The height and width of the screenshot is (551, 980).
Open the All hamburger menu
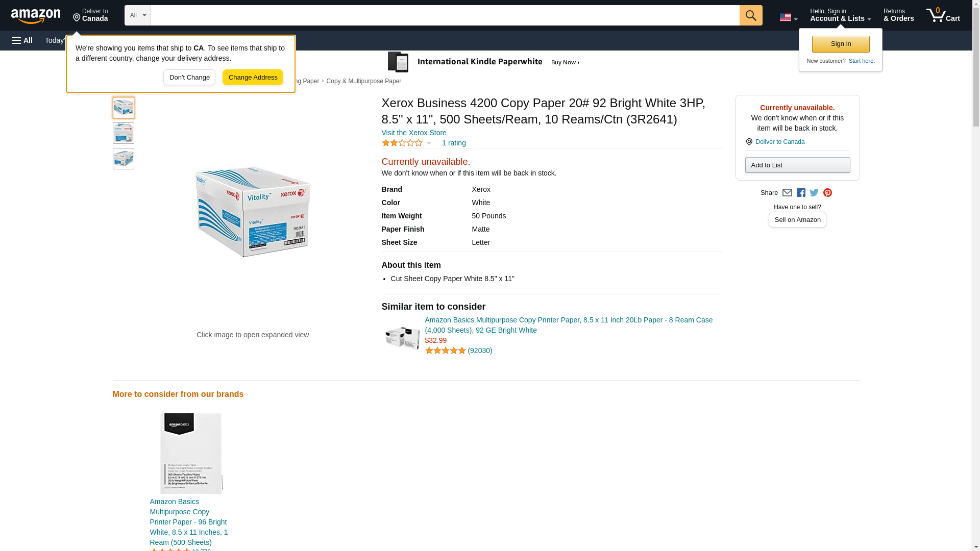[22, 40]
